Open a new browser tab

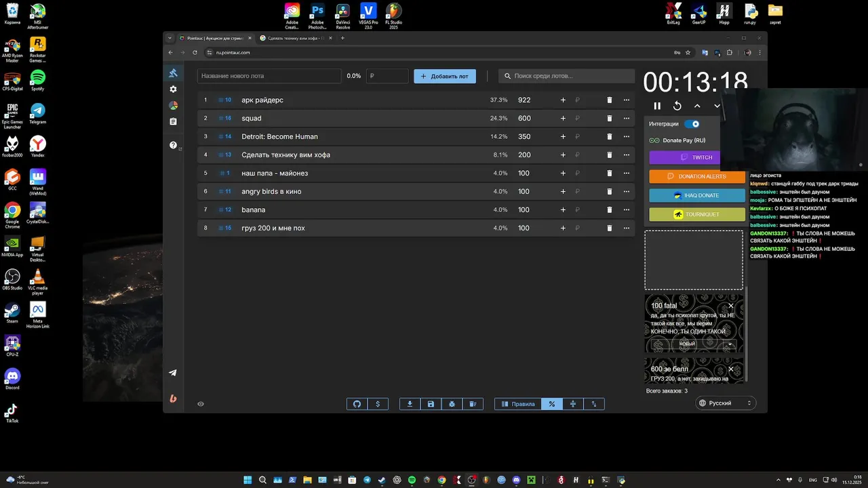342,38
